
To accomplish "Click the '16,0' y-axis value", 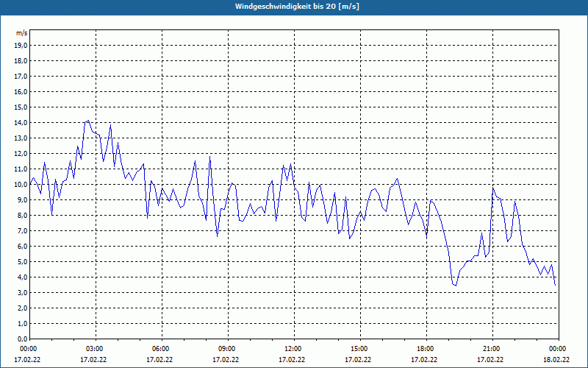I will [21, 91].
